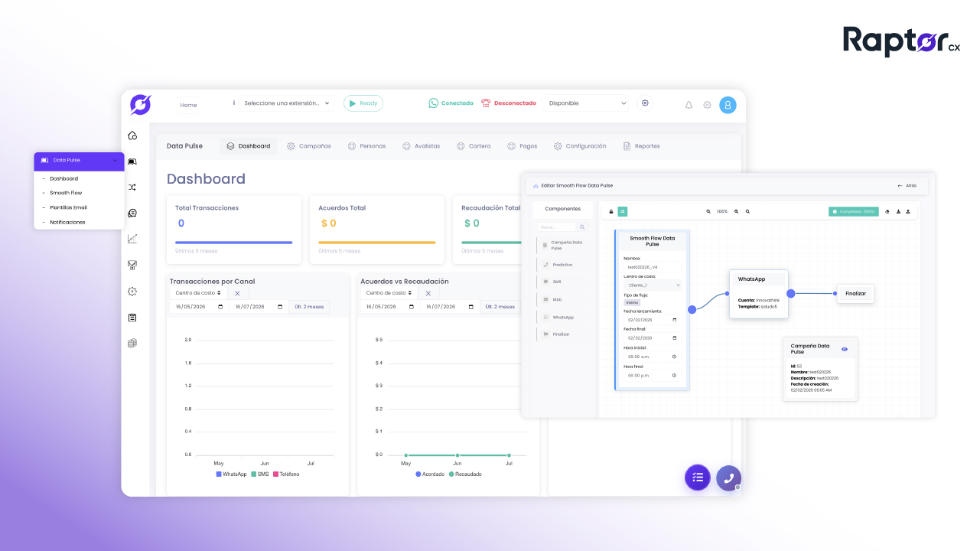The image size is (980, 551).
Task: Click the Completada (100%) status button
Action: tap(854, 211)
